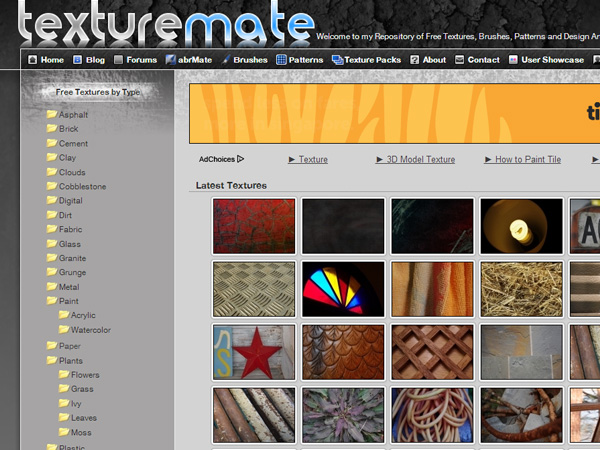
Task: Click the folder icon beside Brick
Action: [x=52, y=128]
